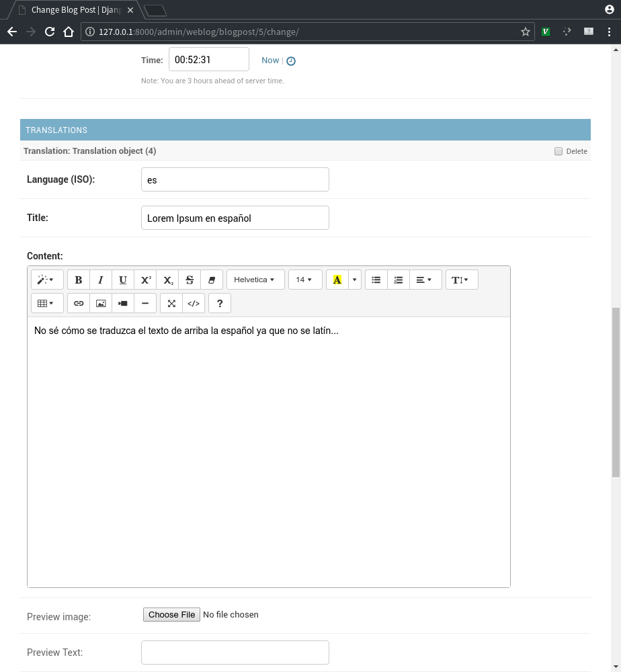Viewport: 621px width, 672px height.
Task: Open the paragraph alignment dropdown
Action: [x=423, y=280]
